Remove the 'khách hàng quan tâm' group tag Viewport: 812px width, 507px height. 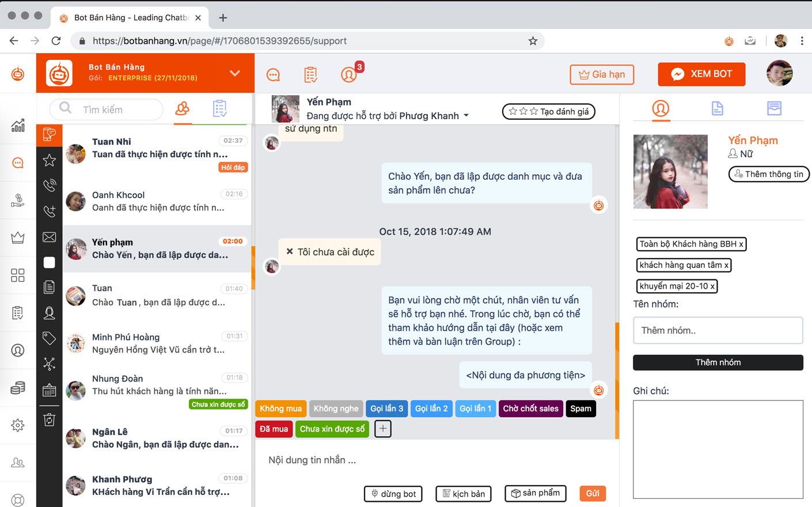pos(726,265)
